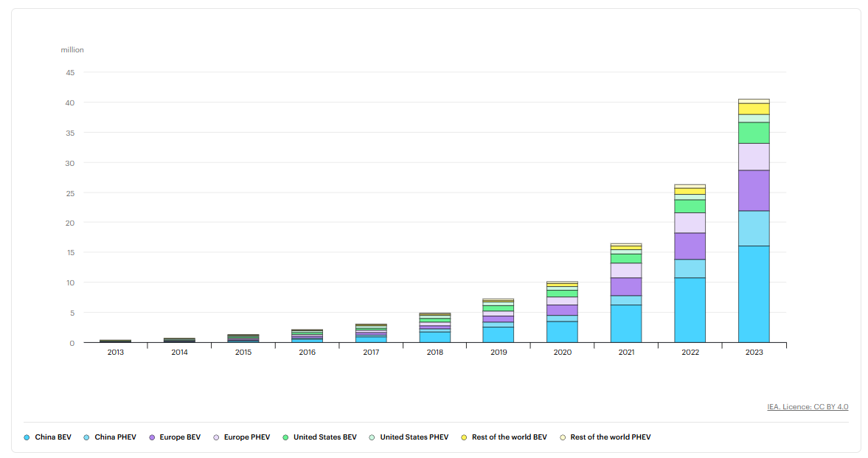Click China BEV segment of 2022 bar
Image resolution: width=868 pixels, height=458 pixels.
(x=690, y=310)
